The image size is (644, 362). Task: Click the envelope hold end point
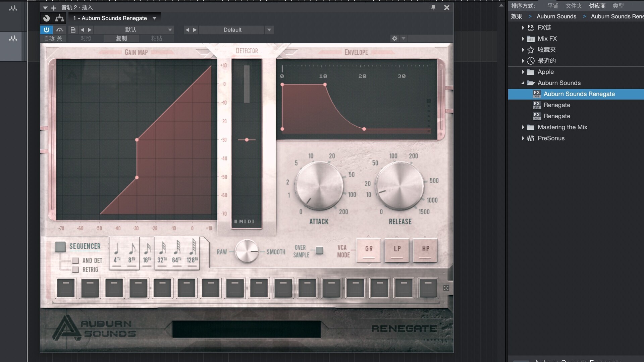click(325, 85)
